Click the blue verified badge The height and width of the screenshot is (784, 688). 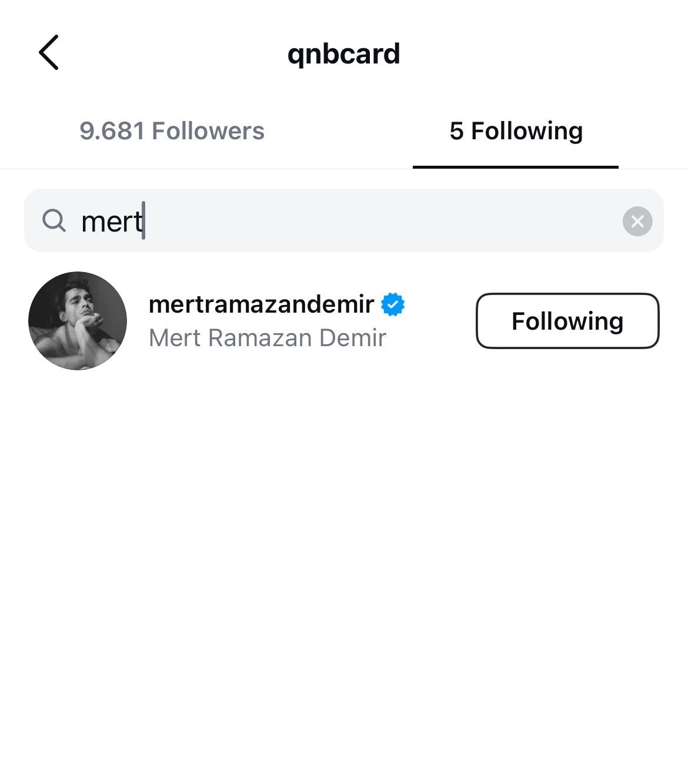[393, 304]
